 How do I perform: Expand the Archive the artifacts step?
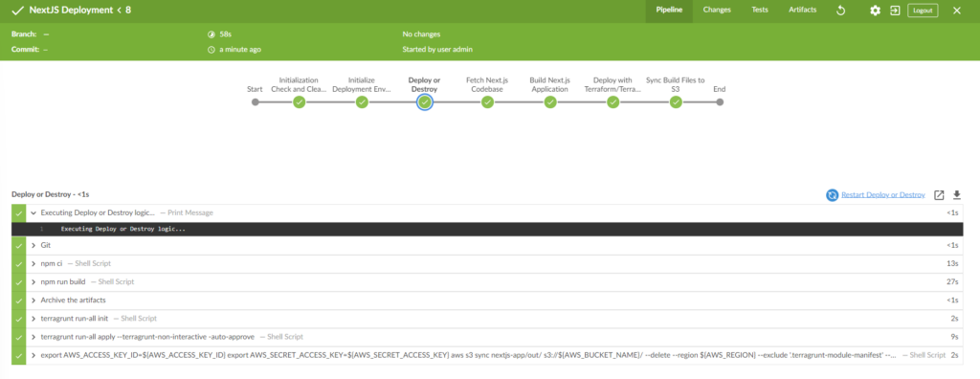(33, 301)
